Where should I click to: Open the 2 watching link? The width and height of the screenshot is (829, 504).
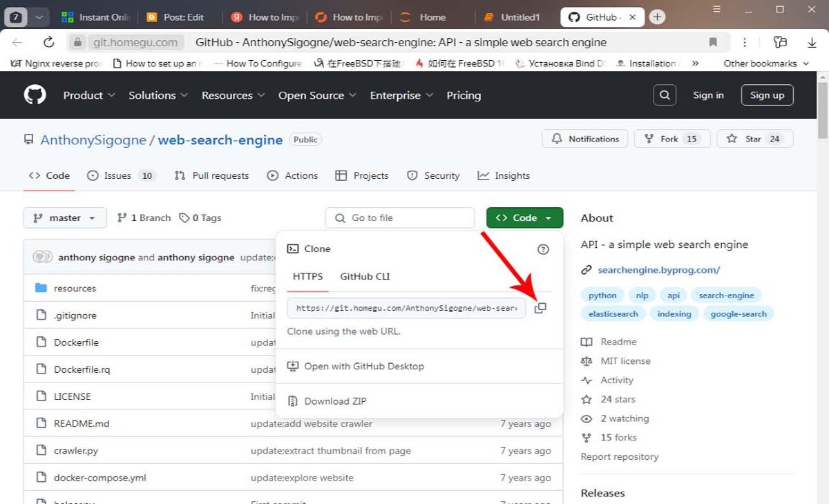coord(625,418)
